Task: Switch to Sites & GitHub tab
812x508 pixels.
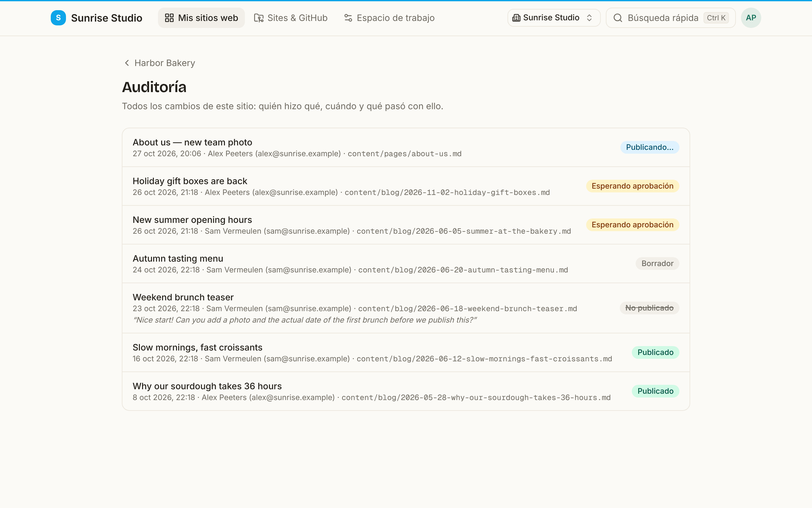Action: 291,18
